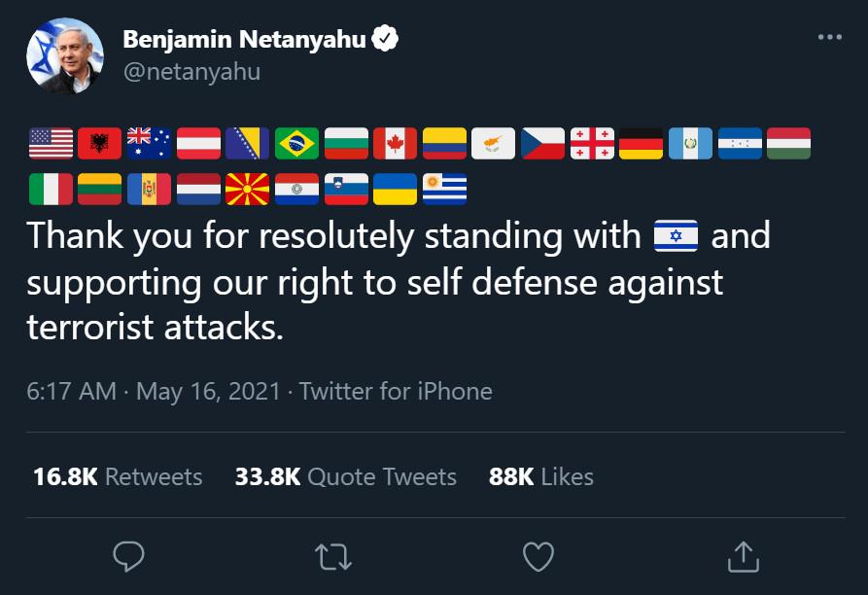This screenshot has height=595, width=868.
Task: Show the 88K Likes list
Action: click(x=541, y=476)
